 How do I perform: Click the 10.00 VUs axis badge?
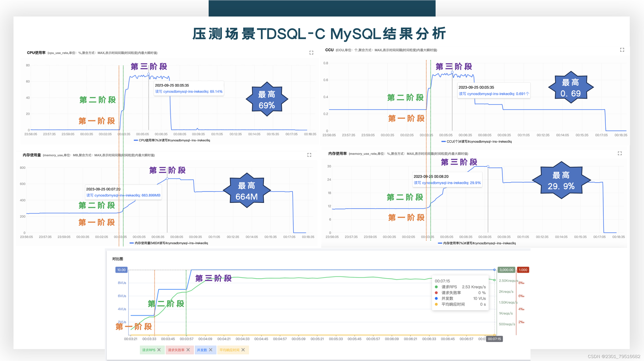[121, 270]
